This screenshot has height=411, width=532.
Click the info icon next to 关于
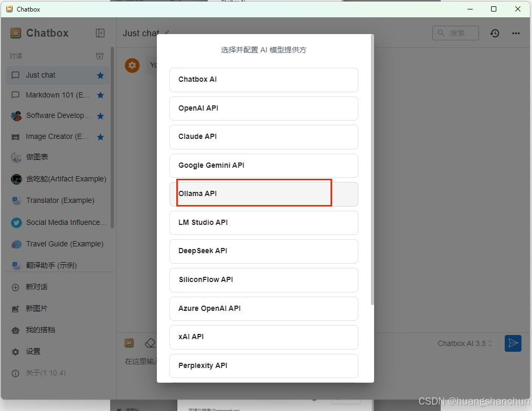coord(16,373)
